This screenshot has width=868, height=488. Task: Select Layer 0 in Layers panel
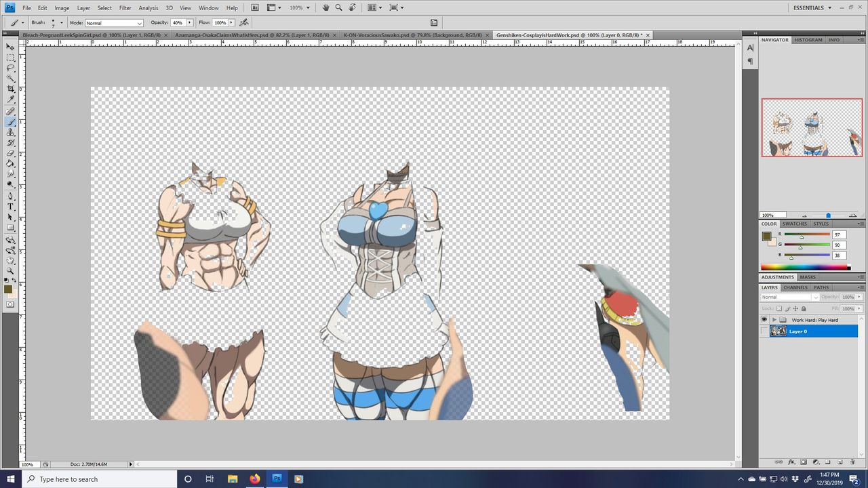pyautogui.click(x=809, y=331)
